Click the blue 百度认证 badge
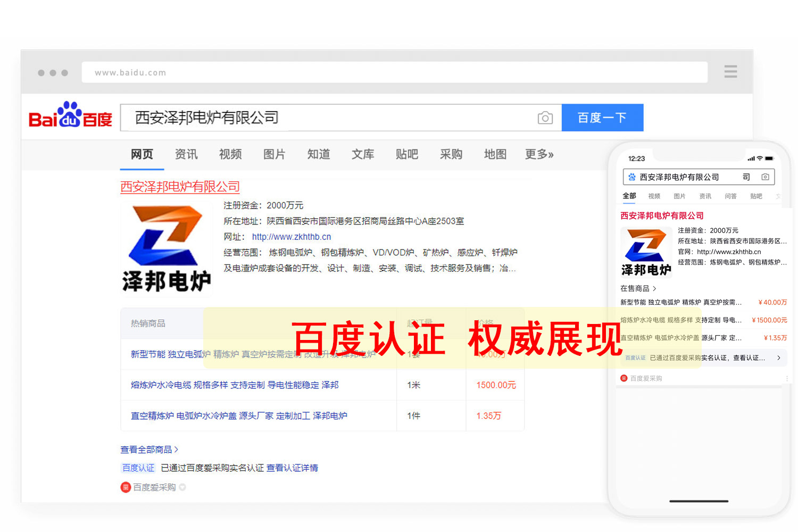 pyautogui.click(x=138, y=468)
